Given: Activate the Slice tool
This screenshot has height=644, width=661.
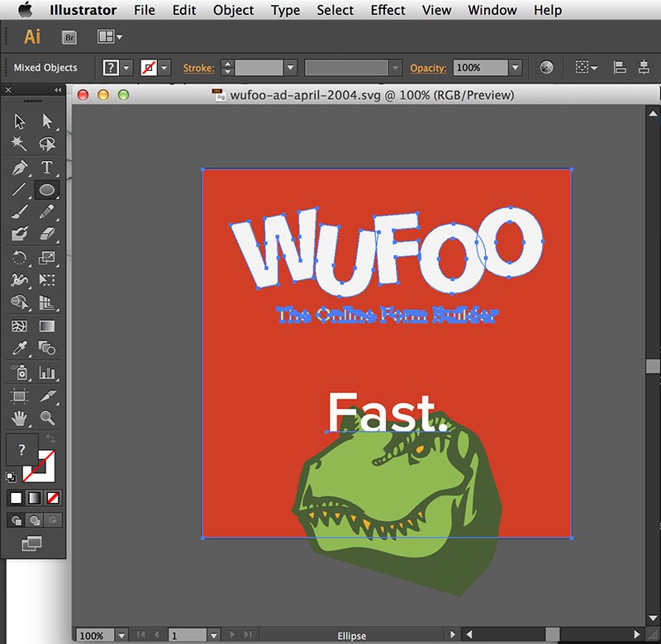Looking at the screenshot, I should tap(47, 396).
